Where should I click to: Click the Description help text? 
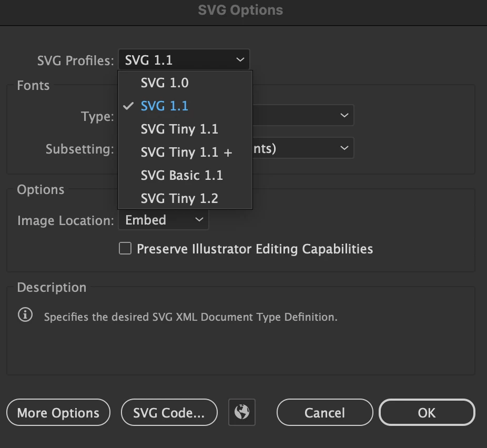(190, 317)
